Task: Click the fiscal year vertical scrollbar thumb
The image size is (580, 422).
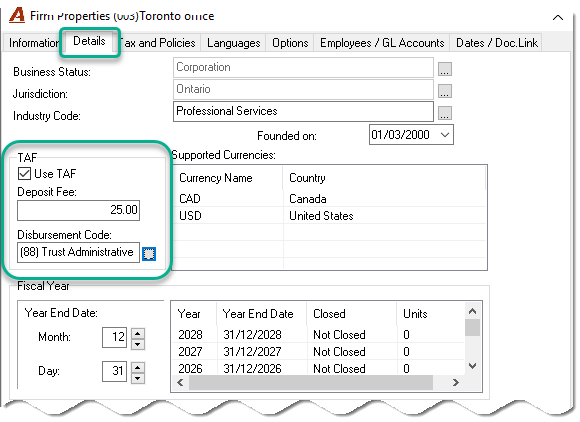Action: (x=472, y=328)
